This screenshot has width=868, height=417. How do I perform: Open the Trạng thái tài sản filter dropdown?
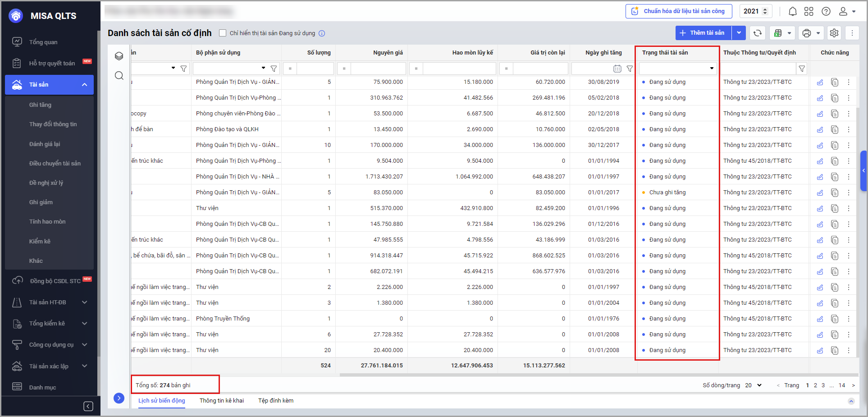(712, 69)
